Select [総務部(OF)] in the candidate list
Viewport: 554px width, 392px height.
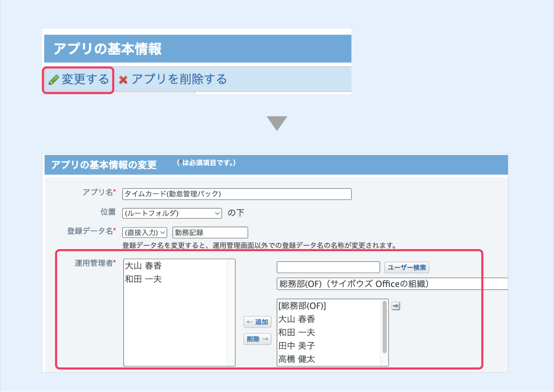coord(302,306)
